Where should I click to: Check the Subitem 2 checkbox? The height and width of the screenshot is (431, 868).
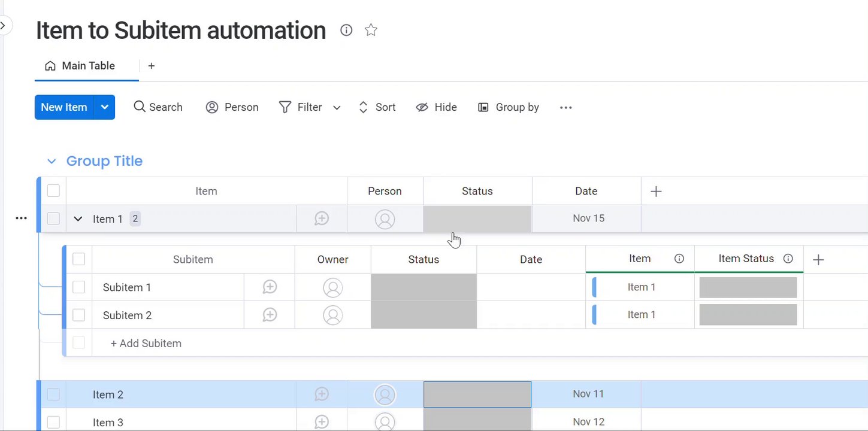[x=78, y=315]
